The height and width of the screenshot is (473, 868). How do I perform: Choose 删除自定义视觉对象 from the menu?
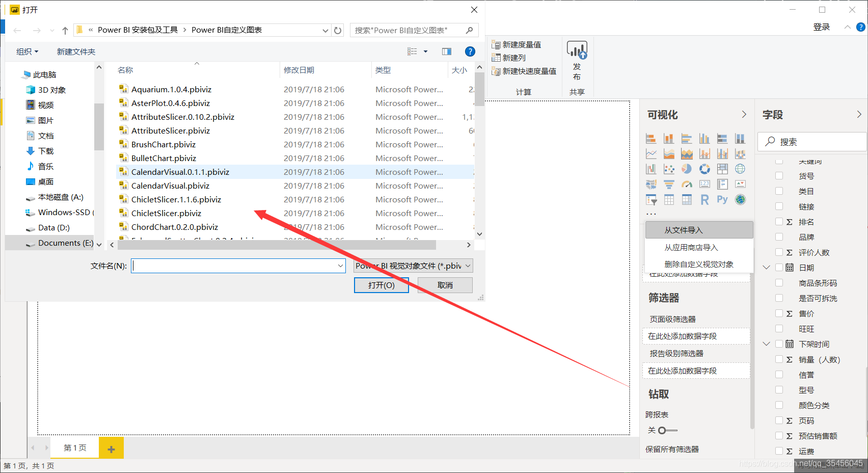699,264
